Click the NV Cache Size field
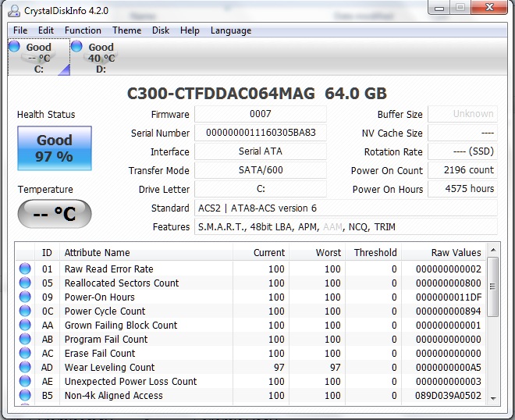 click(x=463, y=133)
